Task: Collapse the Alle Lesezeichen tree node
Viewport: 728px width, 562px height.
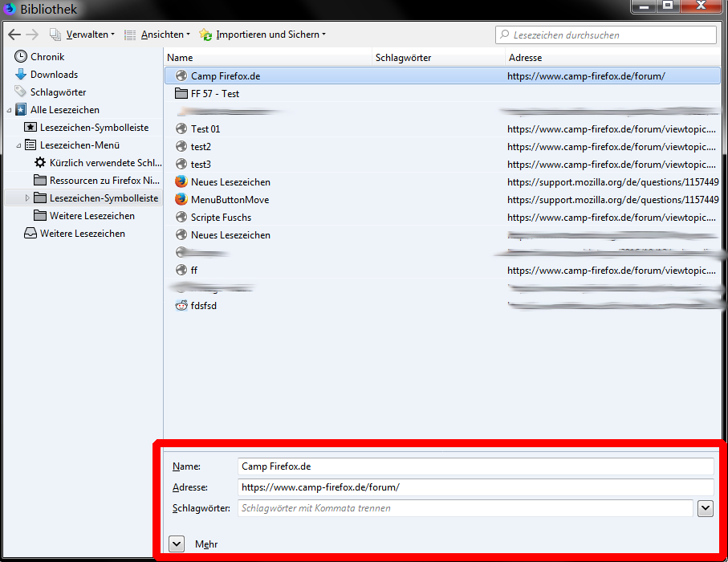Action: click(10, 110)
